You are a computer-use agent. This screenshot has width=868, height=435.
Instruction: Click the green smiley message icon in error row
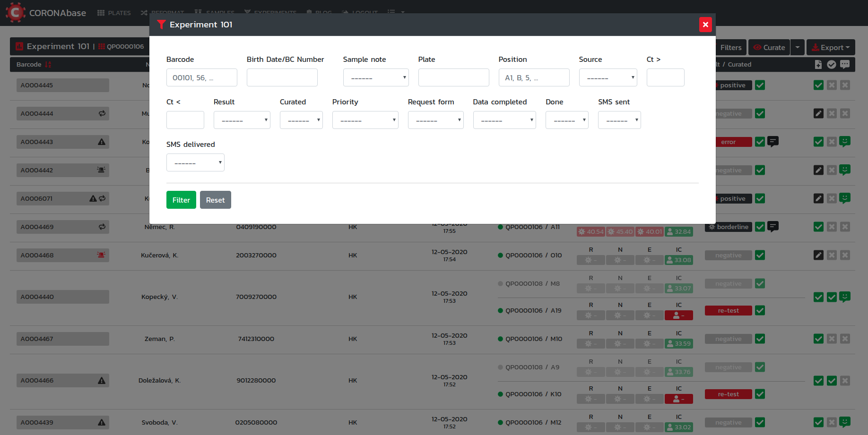click(x=845, y=141)
